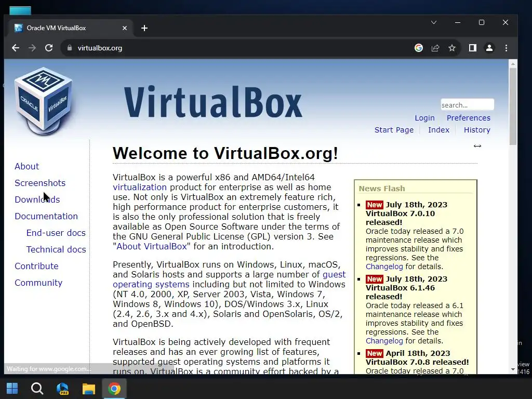Click the large VirtualBox title banner
The image size is (532, 399).
(213, 102)
